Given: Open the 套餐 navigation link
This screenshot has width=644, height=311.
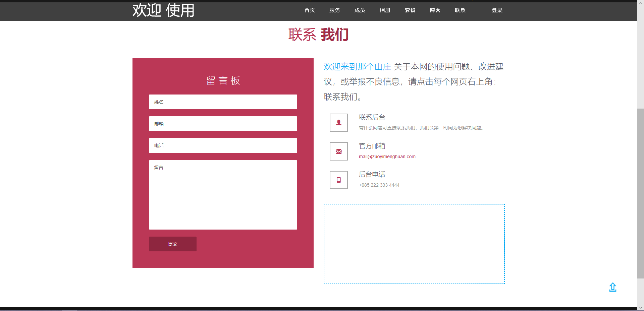Looking at the screenshot, I should coord(410,10).
